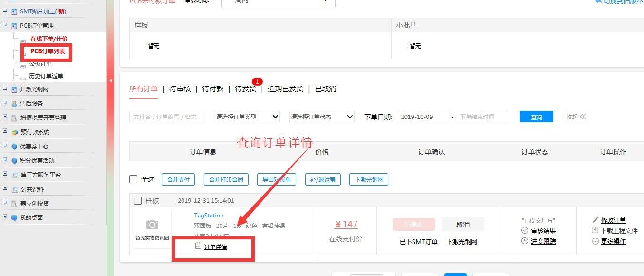
Task: Tick the 全选 select-all checkbox
Action: coord(134,179)
